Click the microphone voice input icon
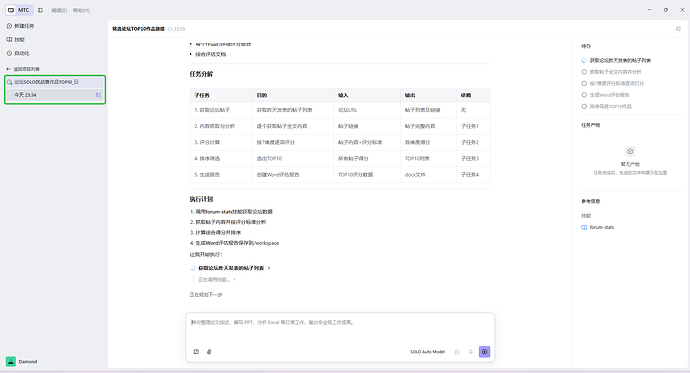Viewport: 690px width, 373px height. [x=470, y=352]
